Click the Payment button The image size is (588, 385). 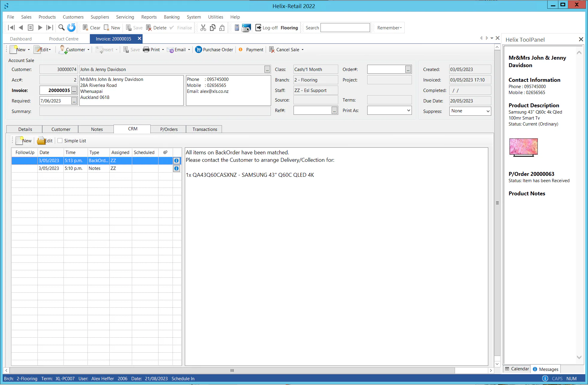(251, 49)
